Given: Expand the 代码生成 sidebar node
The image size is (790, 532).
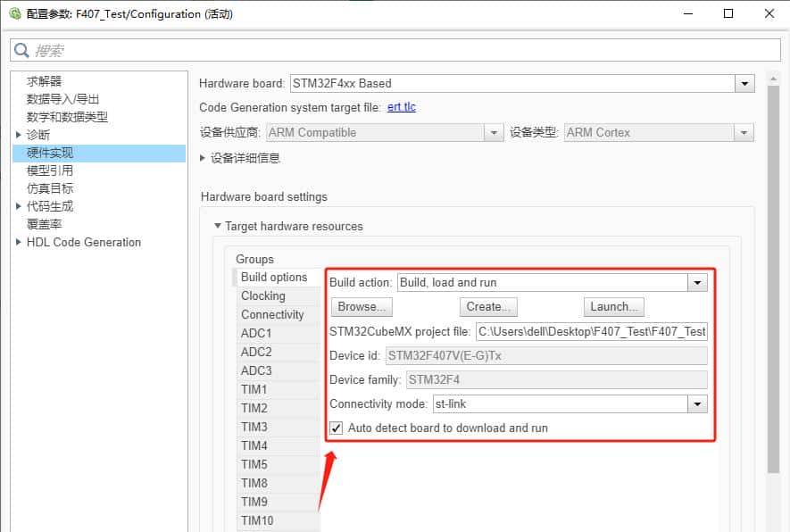Looking at the screenshot, I should (x=19, y=205).
